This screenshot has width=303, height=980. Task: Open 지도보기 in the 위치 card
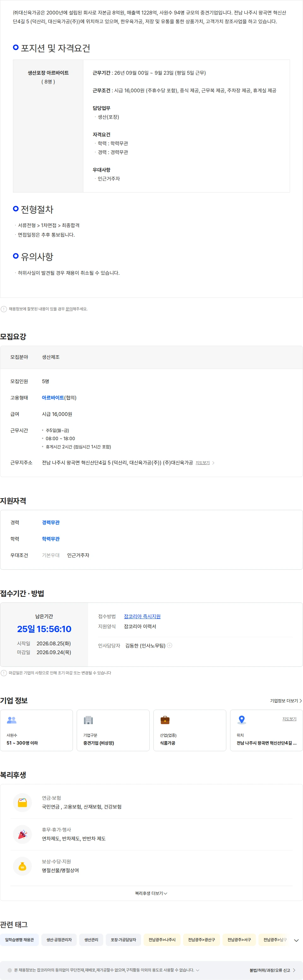tap(289, 719)
